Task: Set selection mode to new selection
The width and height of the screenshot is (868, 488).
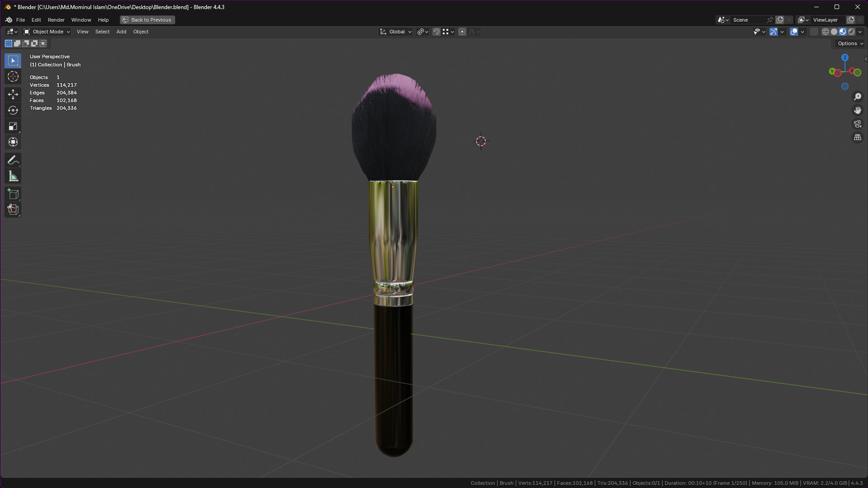Action: (x=9, y=43)
